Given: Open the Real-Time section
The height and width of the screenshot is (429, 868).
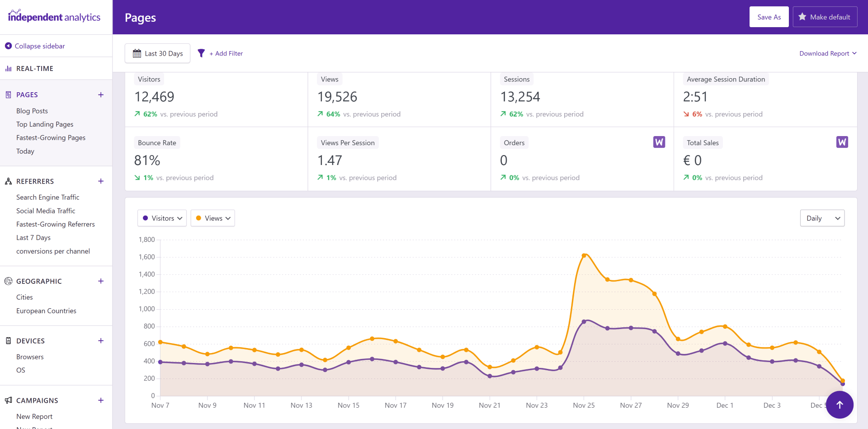Looking at the screenshot, I should (x=35, y=69).
